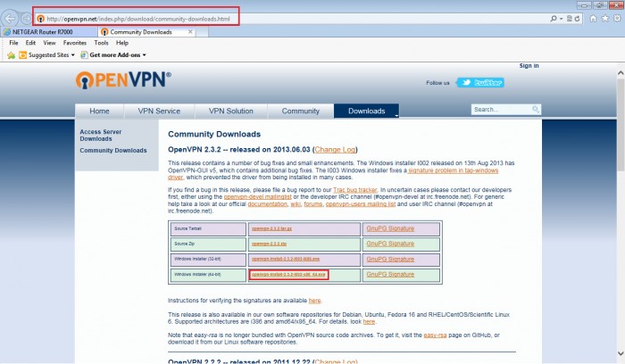Download the openvpn-2.3.2.zip source file
The height and width of the screenshot is (364, 625).
click(269, 244)
